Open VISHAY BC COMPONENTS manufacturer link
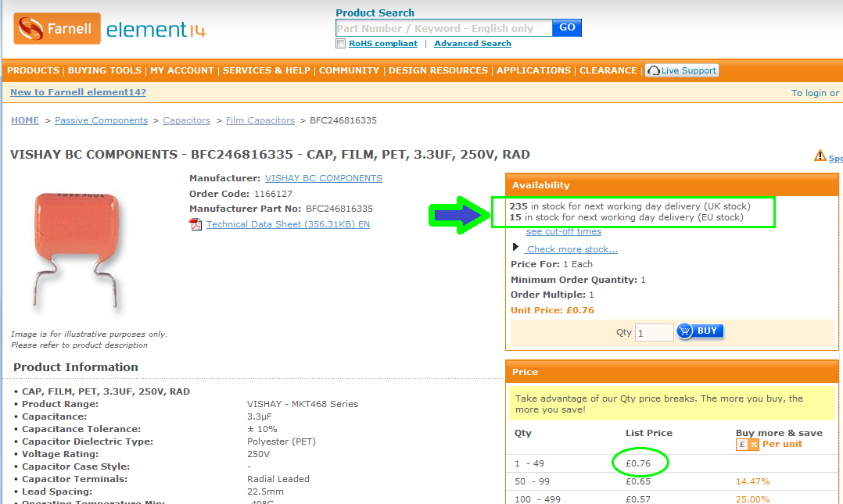Screen dimensions: 843x504 point(324,178)
